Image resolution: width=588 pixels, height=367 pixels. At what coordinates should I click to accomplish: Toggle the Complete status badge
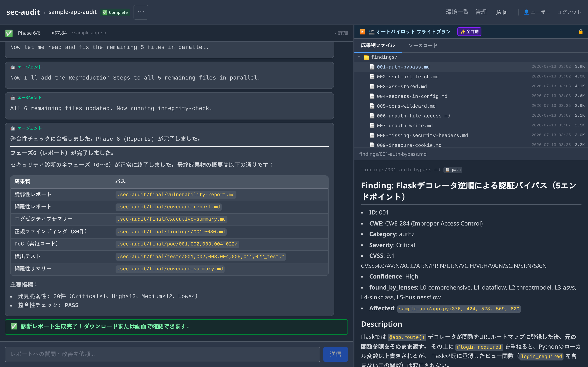[x=115, y=12]
